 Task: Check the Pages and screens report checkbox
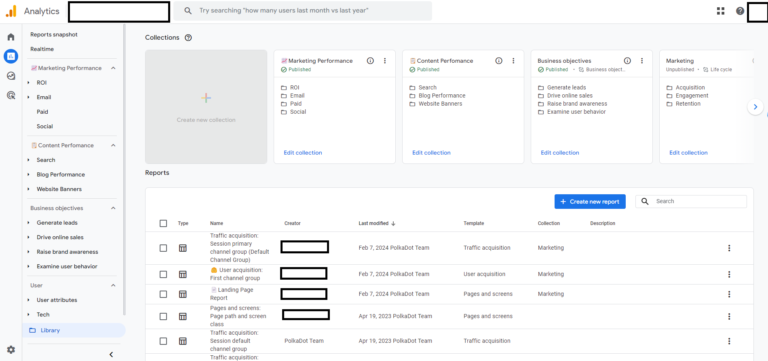[163, 316]
